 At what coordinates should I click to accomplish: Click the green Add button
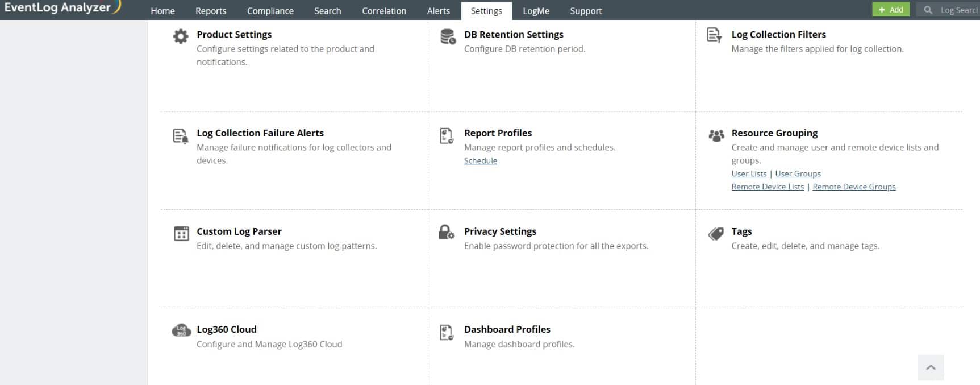[x=891, y=9]
